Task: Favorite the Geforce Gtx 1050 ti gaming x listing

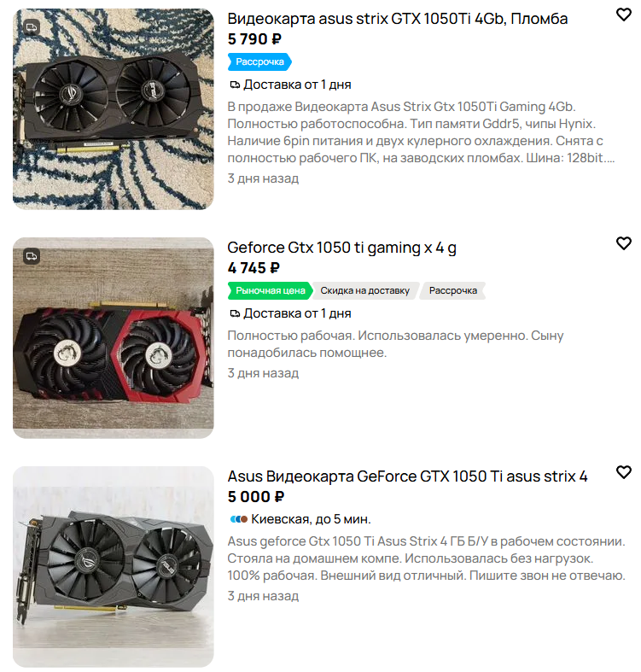Action: coord(623,243)
